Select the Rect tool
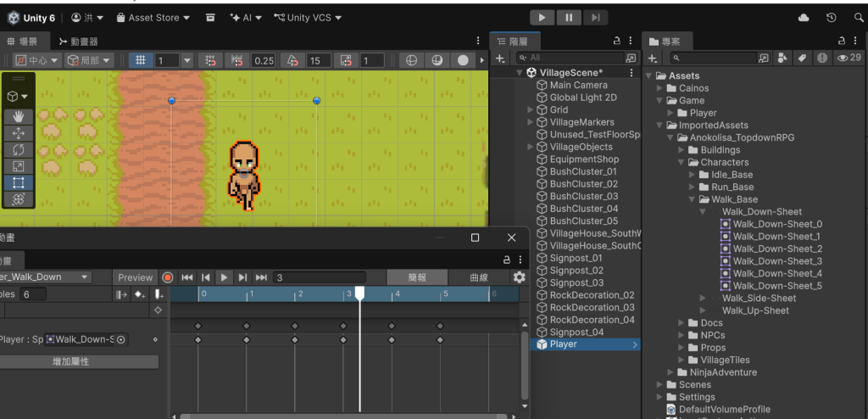This screenshot has width=868, height=419. (x=19, y=183)
